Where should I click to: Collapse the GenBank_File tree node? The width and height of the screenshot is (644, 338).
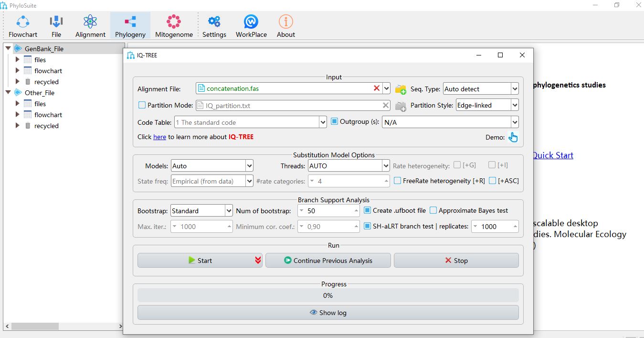point(8,48)
